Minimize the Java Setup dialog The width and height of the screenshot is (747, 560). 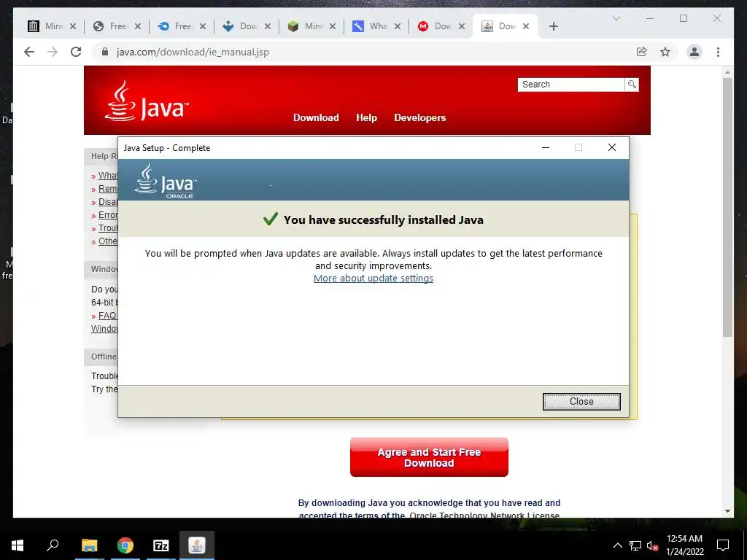coord(546,147)
